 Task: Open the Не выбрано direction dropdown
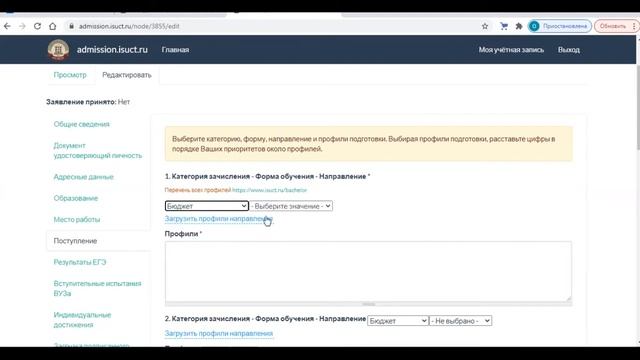460,321
